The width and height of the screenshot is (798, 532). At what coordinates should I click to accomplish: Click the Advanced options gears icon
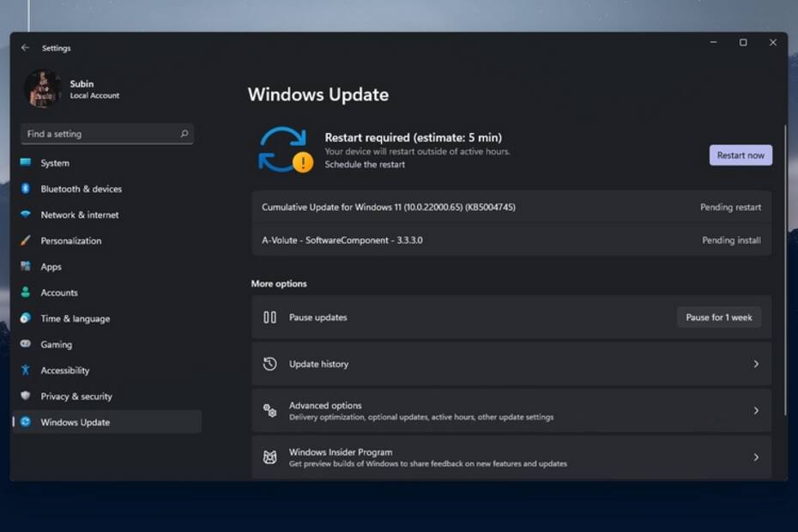269,410
